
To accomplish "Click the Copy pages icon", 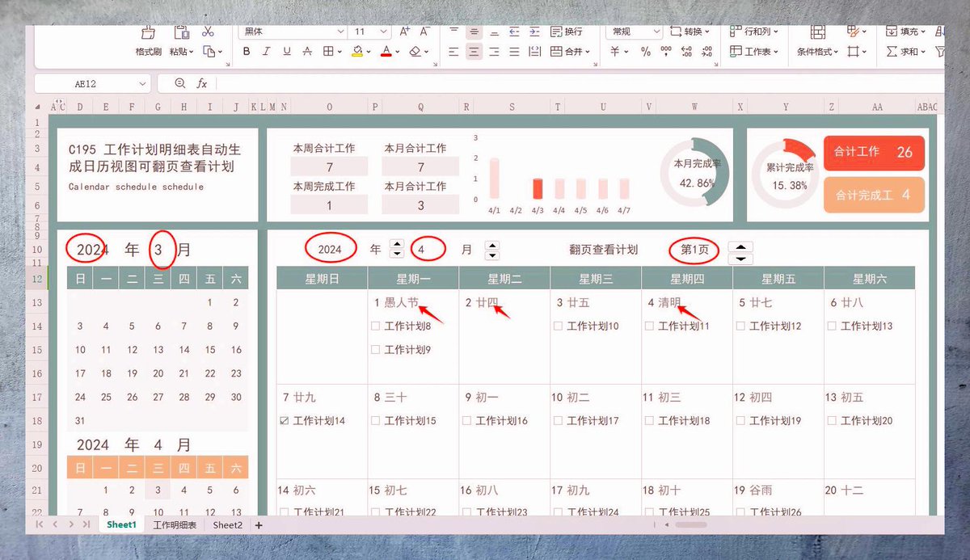I will [x=209, y=51].
